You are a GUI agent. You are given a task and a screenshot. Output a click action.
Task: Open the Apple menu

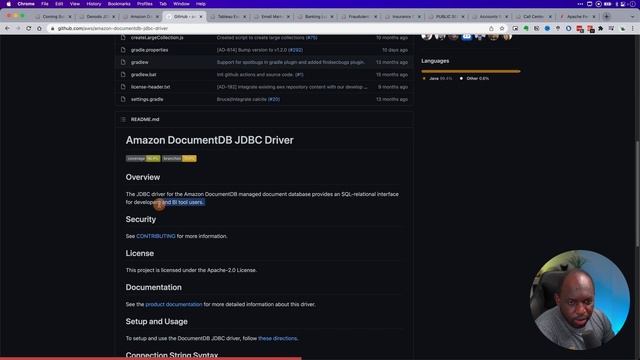coord(9,4)
